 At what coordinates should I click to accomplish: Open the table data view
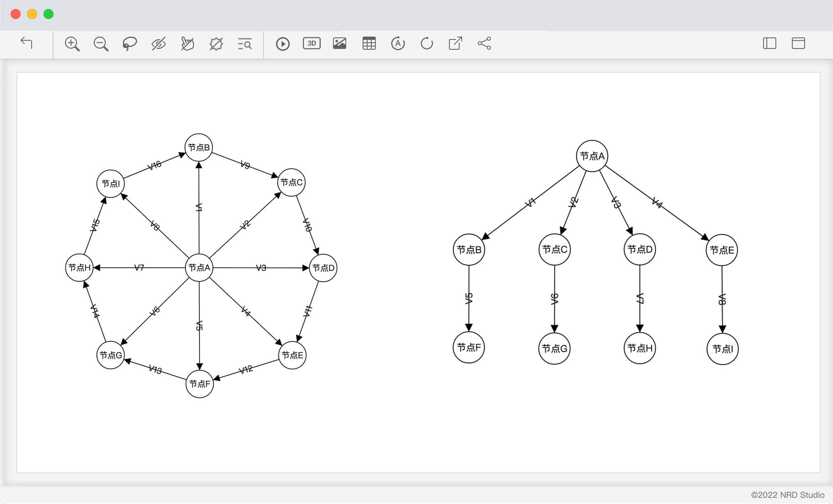[x=369, y=43]
